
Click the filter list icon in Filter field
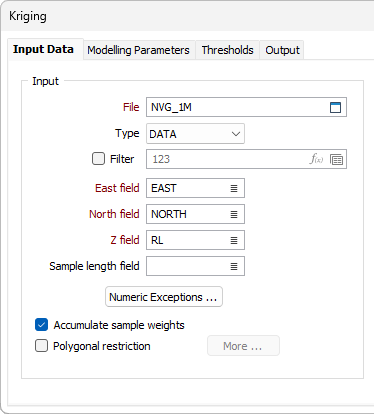point(336,159)
